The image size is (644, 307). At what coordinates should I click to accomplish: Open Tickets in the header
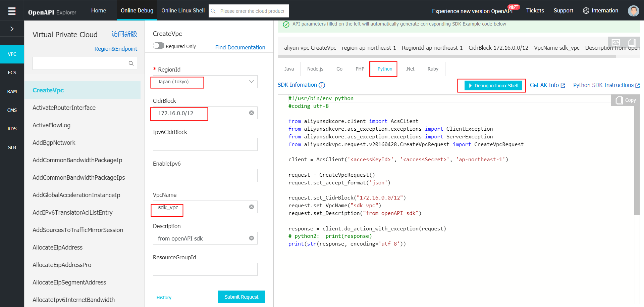535,10
